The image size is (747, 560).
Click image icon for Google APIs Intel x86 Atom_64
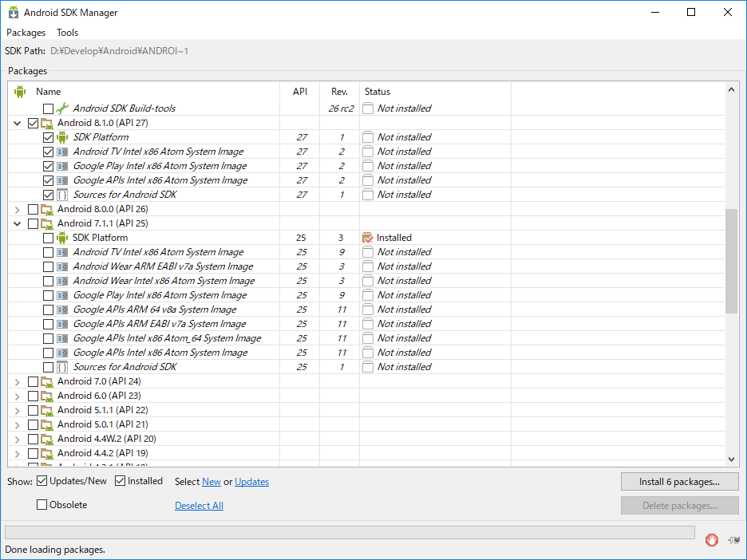tap(62, 338)
